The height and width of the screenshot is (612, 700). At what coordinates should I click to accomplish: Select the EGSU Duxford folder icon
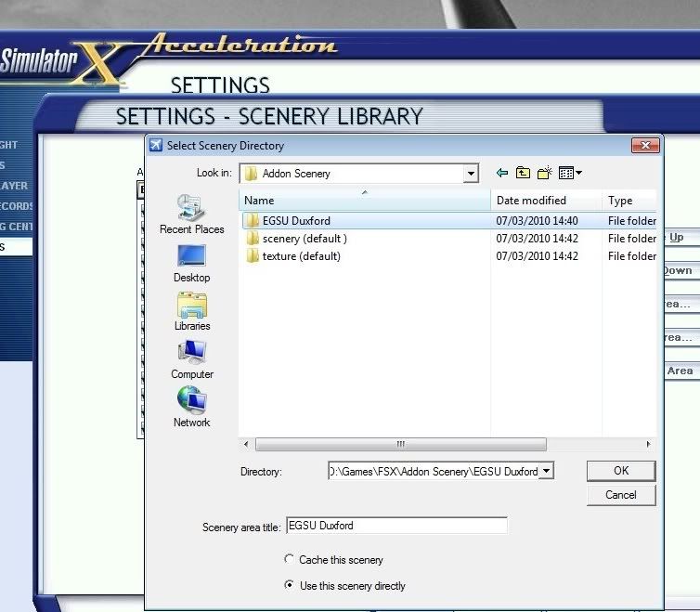click(253, 221)
